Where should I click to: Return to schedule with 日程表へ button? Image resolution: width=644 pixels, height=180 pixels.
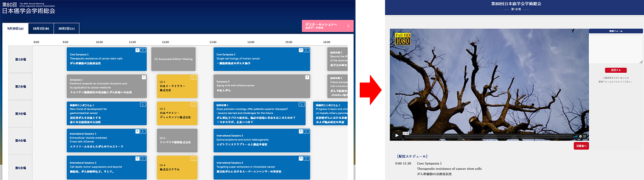[581, 146]
